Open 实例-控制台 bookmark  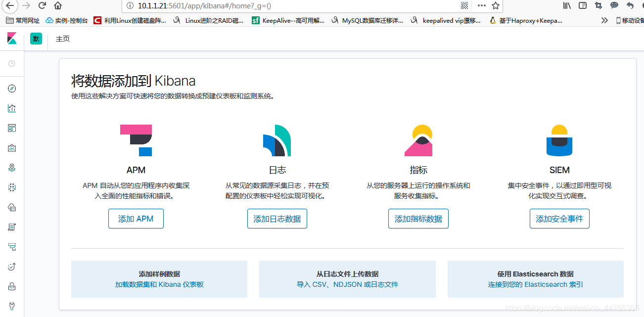click(x=66, y=20)
